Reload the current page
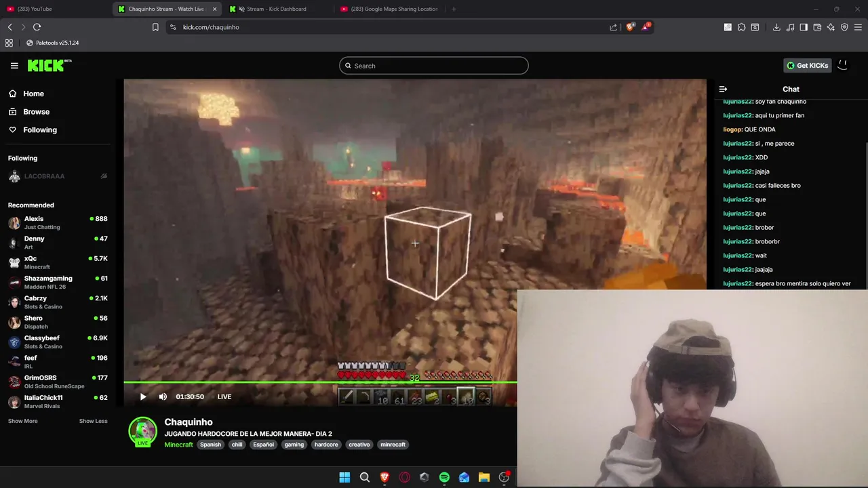The width and height of the screenshot is (868, 488). tap(37, 27)
